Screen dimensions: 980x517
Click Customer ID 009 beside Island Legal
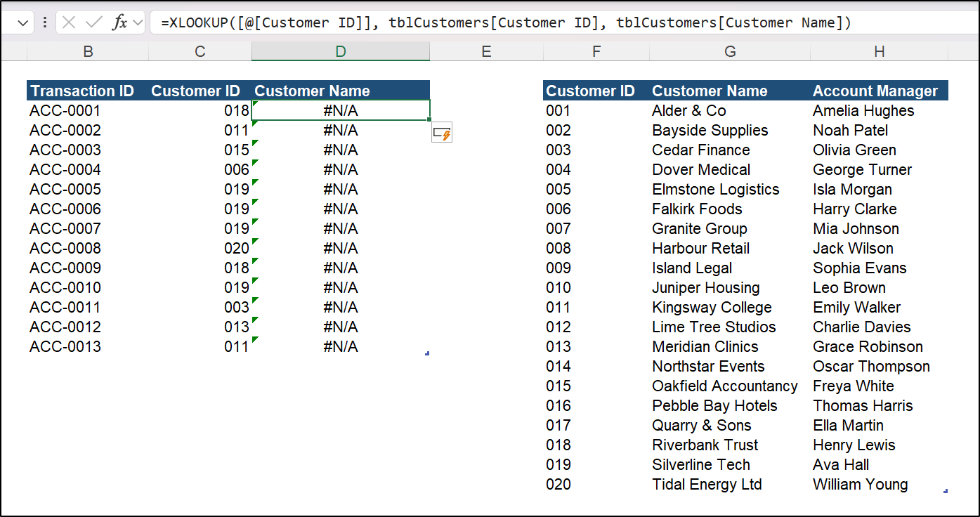(596, 268)
